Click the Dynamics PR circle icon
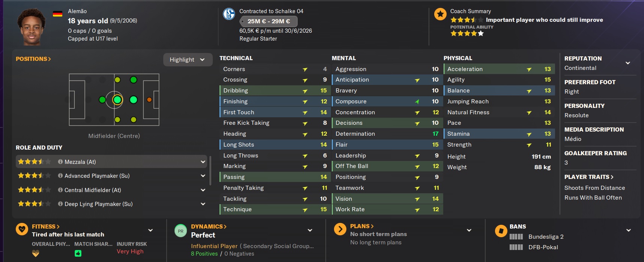 181,231
